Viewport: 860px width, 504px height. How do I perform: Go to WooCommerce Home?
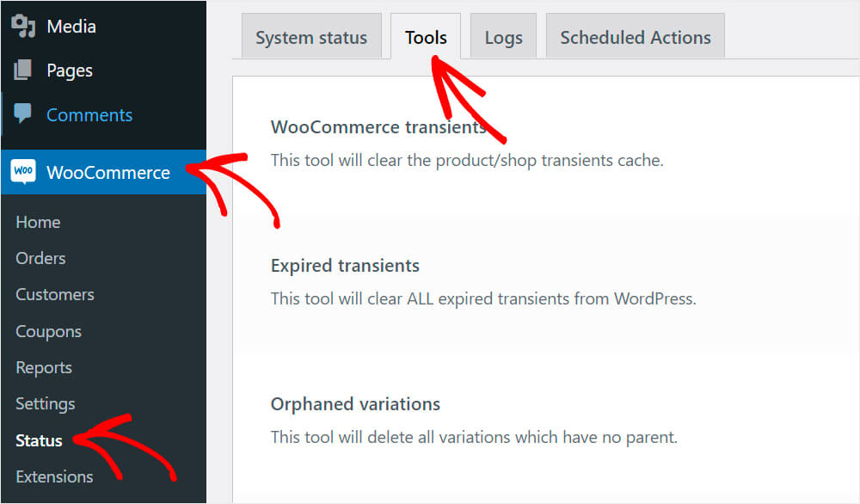(38, 222)
